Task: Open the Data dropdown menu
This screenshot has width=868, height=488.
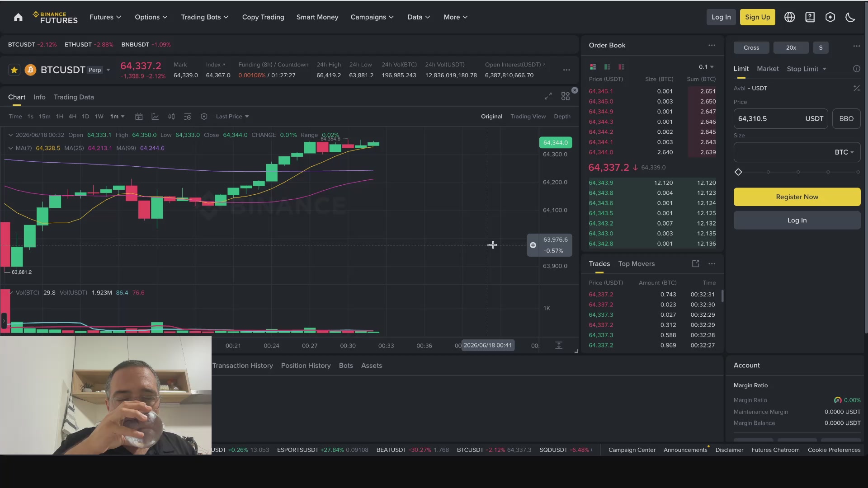Action: coord(419,17)
